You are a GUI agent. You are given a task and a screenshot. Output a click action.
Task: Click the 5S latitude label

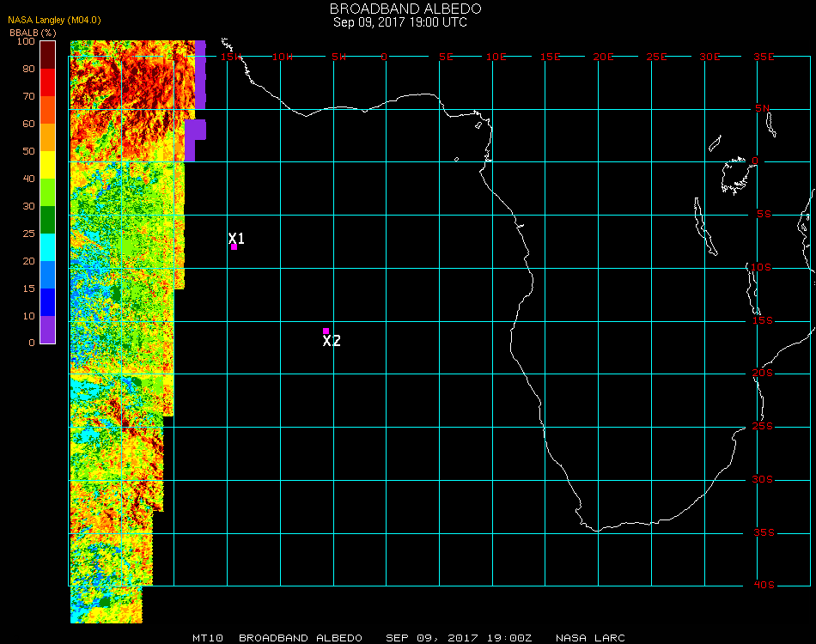click(x=764, y=215)
